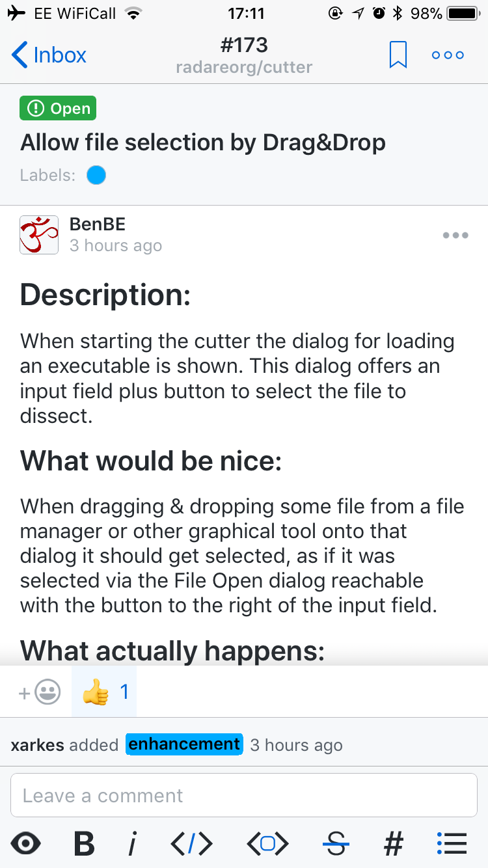Image resolution: width=488 pixels, height=868 pixels.
Task: Open the enhancement label added by xarkes
Action: 184,744
